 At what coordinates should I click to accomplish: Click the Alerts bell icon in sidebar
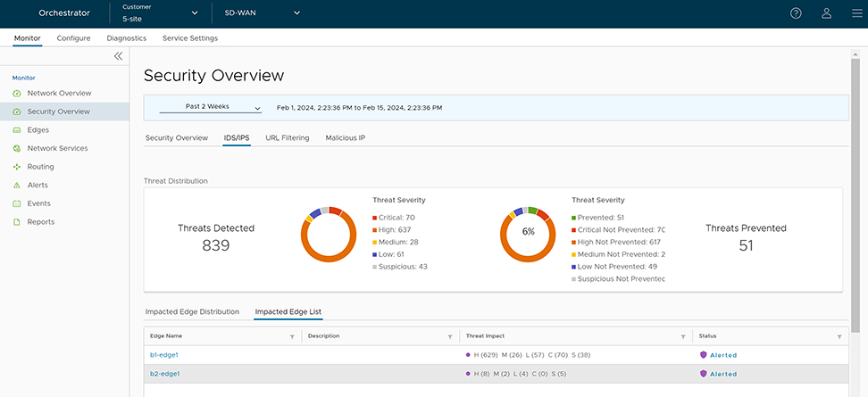click(x=16, y=186)
